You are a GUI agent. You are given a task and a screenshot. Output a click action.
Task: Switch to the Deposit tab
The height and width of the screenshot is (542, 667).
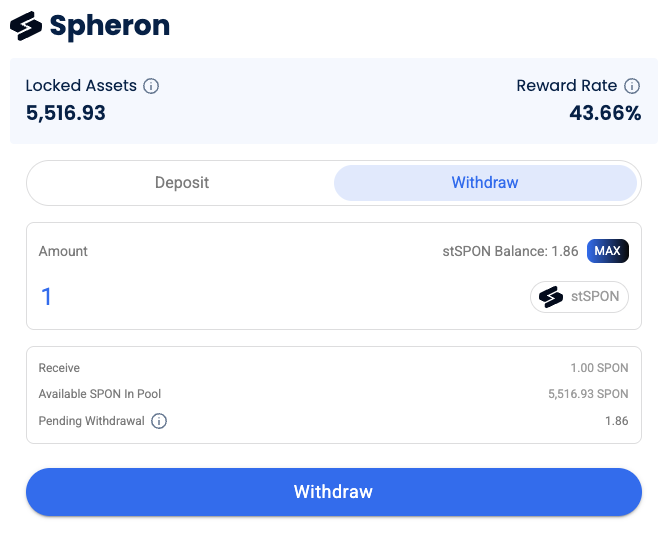182,183
